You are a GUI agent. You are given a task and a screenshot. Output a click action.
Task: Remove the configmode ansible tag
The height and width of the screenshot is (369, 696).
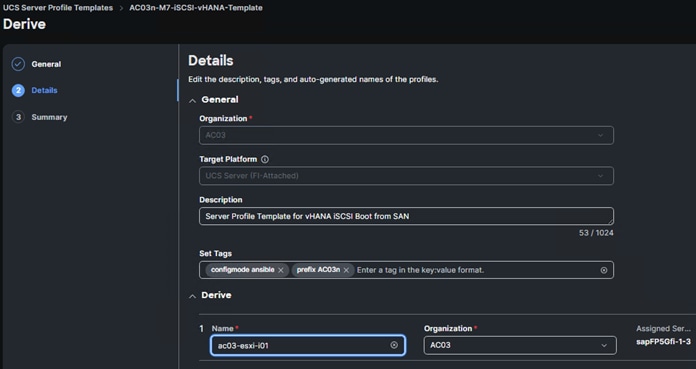point(281,270)
